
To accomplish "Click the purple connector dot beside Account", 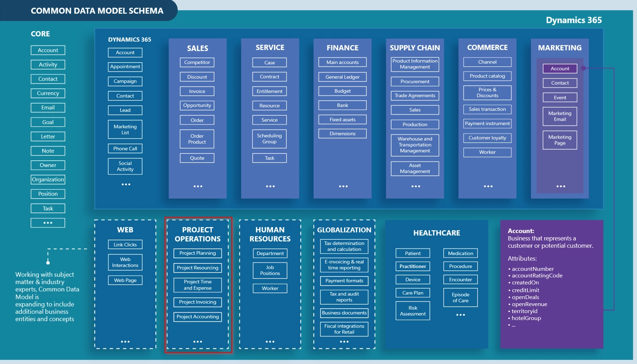I will (583, 68).
